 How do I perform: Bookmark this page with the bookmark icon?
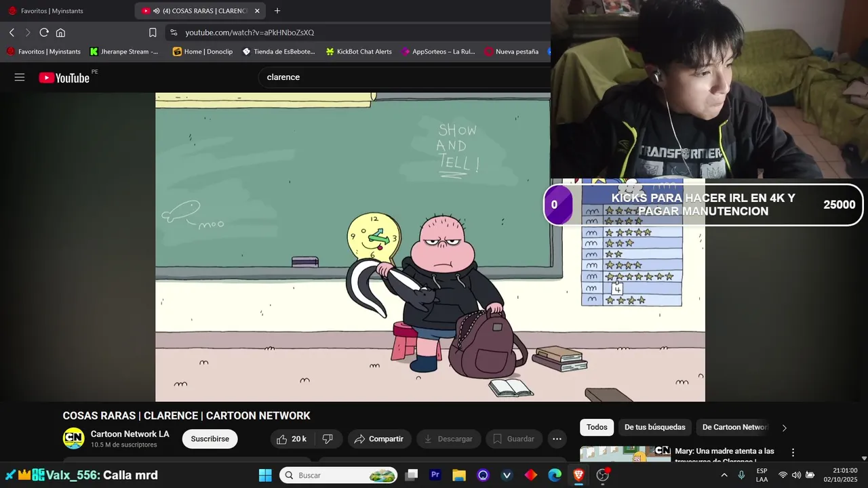tap(153, 33)
